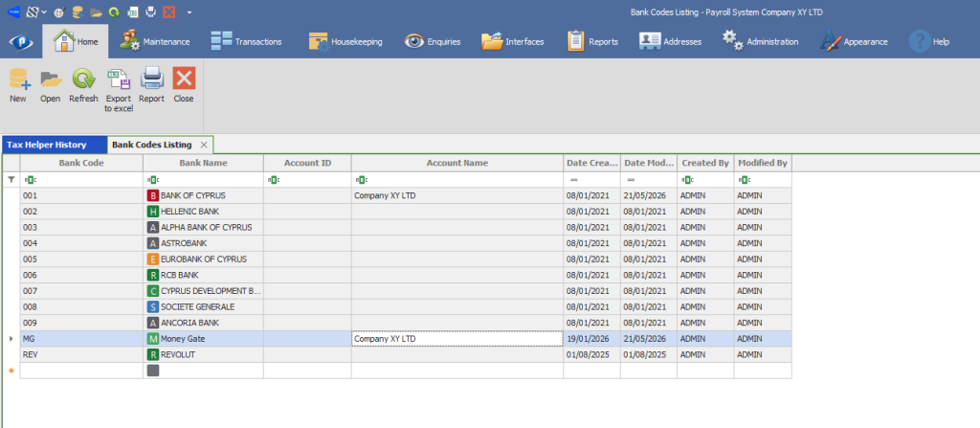Viewport: 980px width, 428px height.
Task: Sort by Account ID column header
Action: point(307,163)
